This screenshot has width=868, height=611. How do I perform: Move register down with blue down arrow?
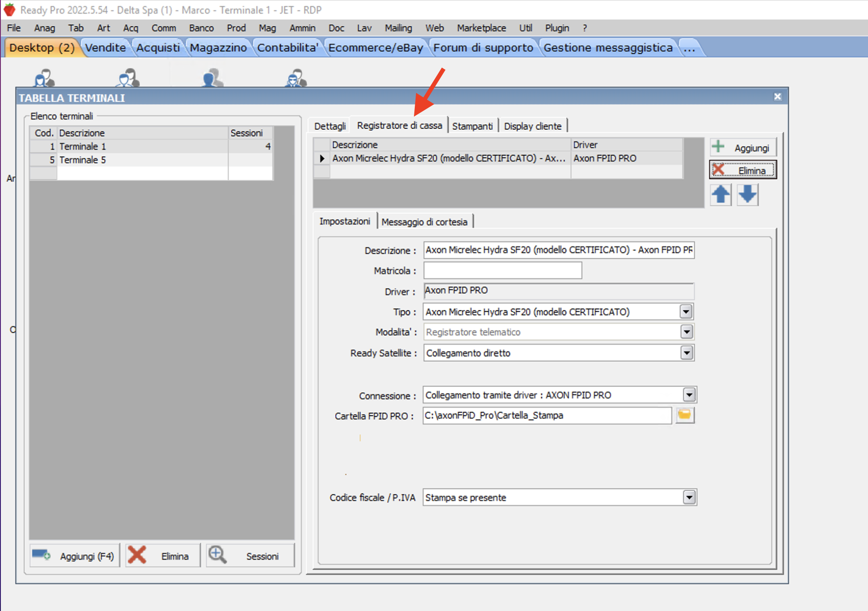pos(748,195)
